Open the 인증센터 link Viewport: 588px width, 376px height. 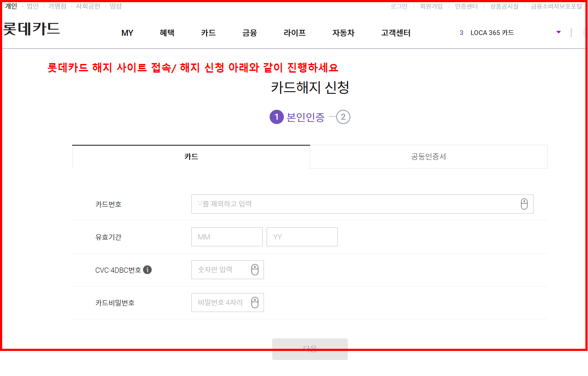point(466,6)
